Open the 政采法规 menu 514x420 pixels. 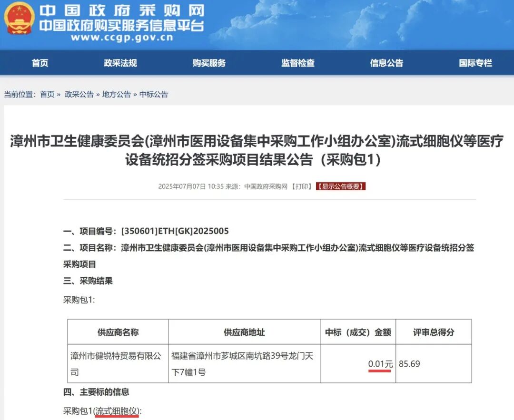click(x=120, y=63)
